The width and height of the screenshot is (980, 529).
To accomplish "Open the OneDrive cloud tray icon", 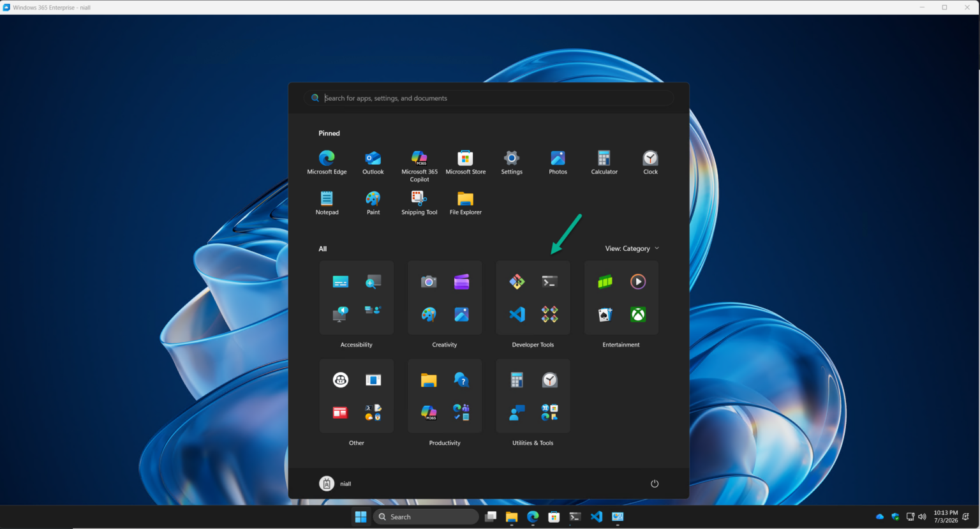I will (x=880, y=517).
